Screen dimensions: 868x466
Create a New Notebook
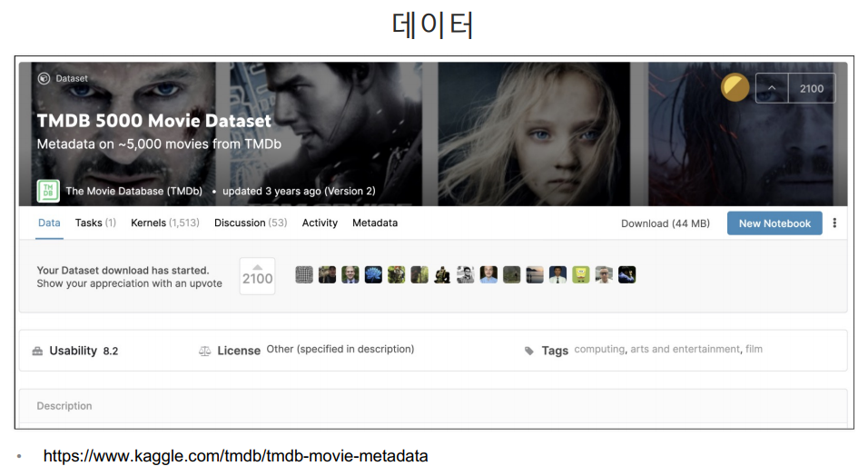774,223
